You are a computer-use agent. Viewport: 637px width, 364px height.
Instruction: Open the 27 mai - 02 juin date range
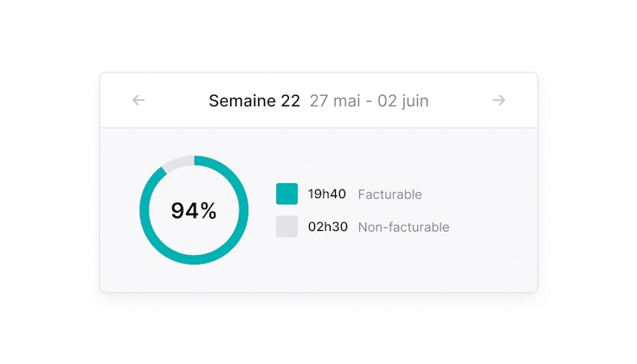(x=369, y=101)
